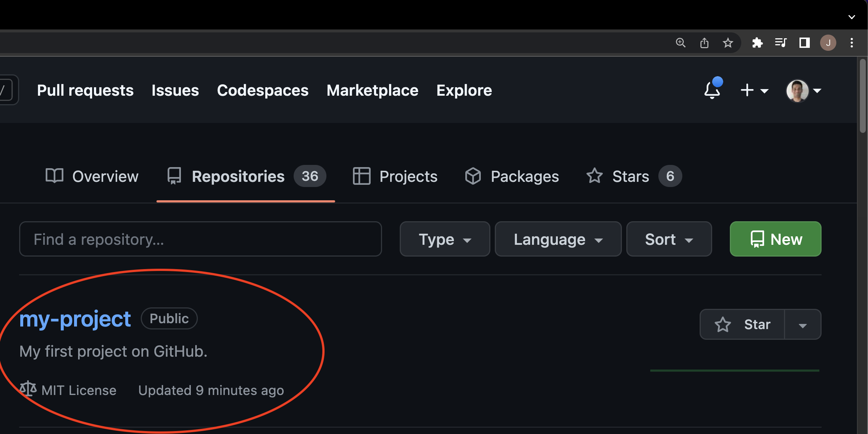Click the my-project activity graph line

735,370
